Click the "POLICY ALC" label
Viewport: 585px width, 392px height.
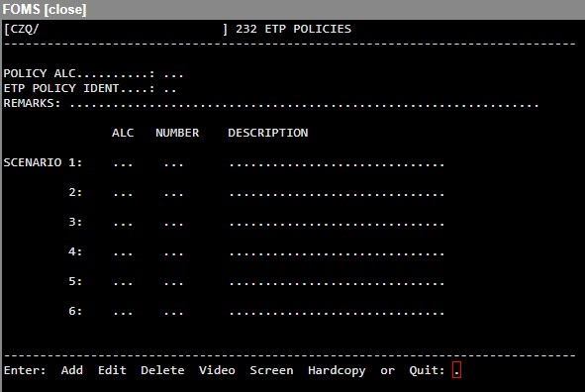(40, 73)
